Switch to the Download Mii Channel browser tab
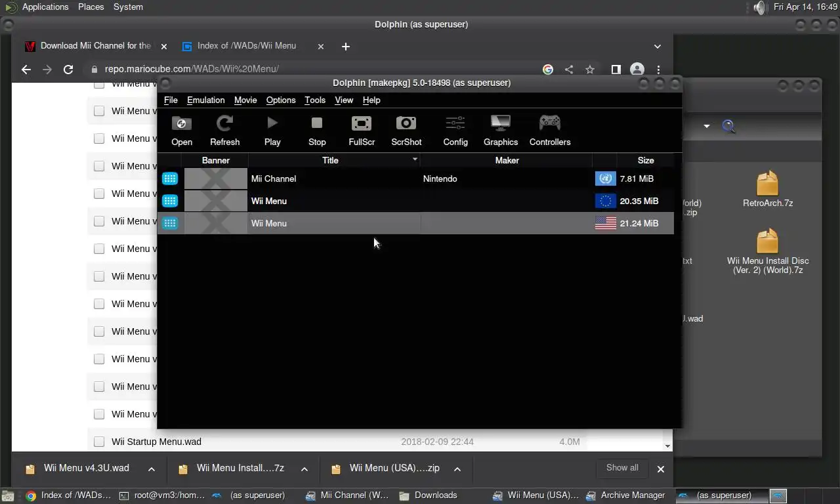The width and height of the screenshot is (840, 504). tap(96, 46)
